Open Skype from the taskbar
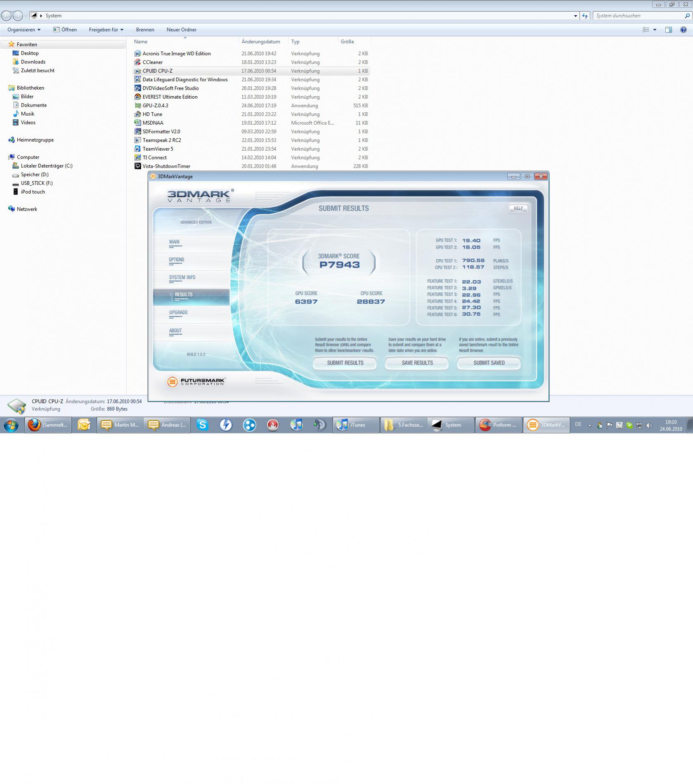 pyautogui.click(x=202, y=425)
